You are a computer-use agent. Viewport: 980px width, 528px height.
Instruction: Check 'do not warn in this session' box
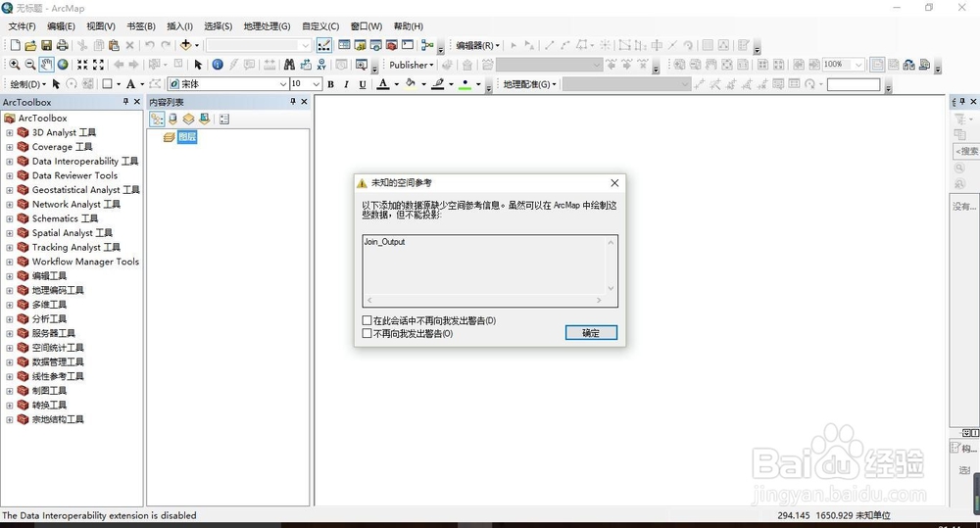tap(367, 320)
